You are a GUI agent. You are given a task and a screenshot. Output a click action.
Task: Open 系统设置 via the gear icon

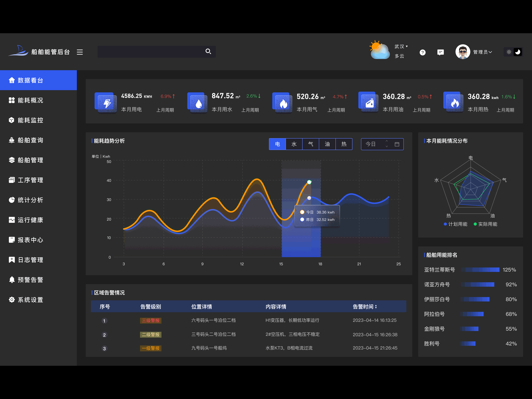[12, 300]
